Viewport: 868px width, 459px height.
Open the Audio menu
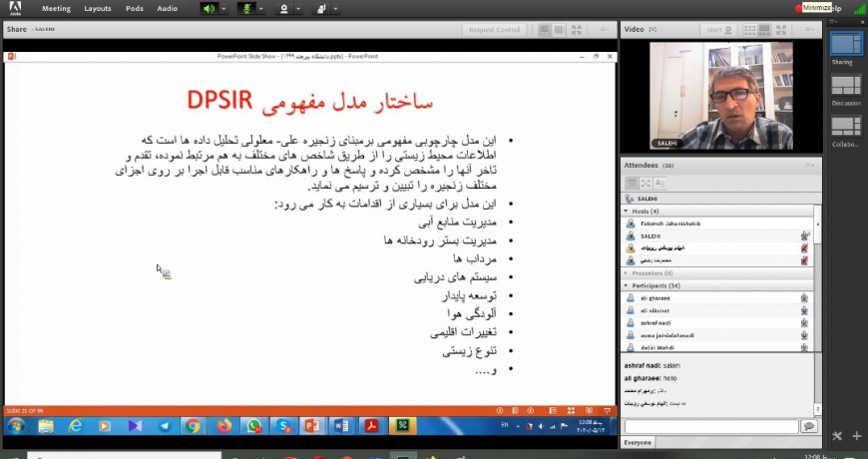click(167, 8)
